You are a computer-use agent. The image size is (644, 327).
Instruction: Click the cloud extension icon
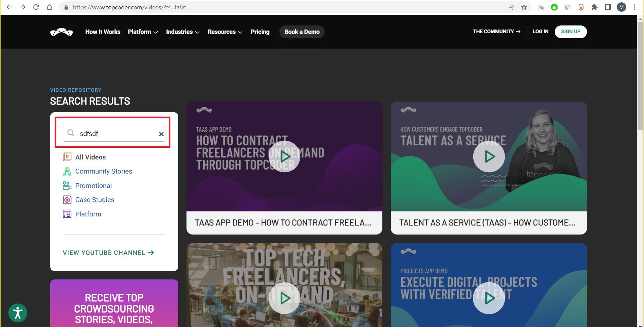pyautogui.click(x=541, y=7)
